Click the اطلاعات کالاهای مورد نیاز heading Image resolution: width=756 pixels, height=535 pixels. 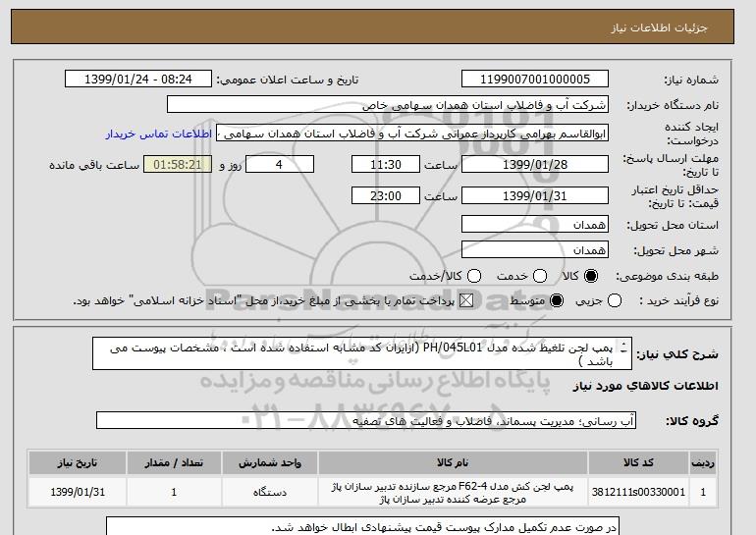click(646, 386)
